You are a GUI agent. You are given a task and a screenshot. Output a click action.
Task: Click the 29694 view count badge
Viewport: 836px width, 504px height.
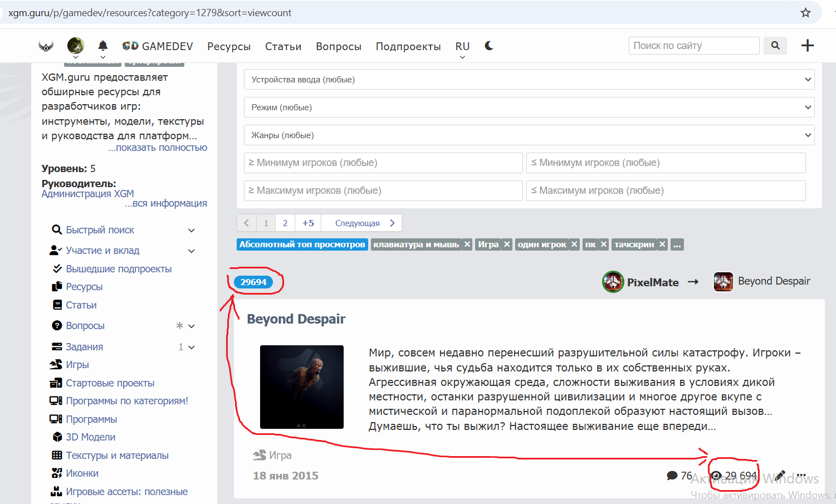click(253, 282)
